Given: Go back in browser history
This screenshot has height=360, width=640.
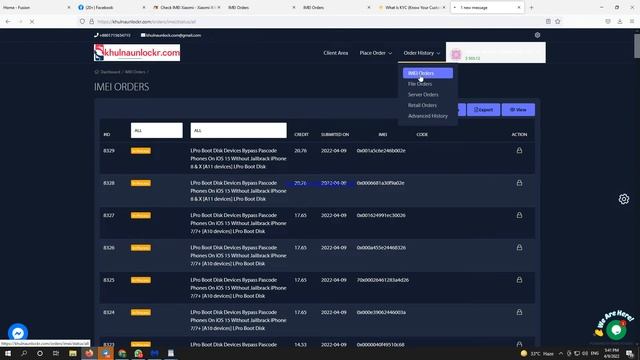Looking at the screenshot, I should click(x=8, y=22).
